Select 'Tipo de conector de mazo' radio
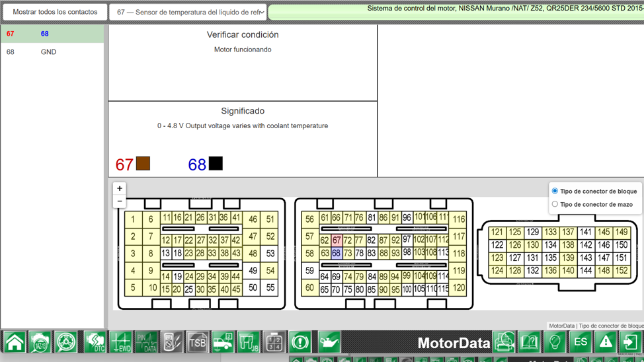The image size is (644, 362). [555, 204]
